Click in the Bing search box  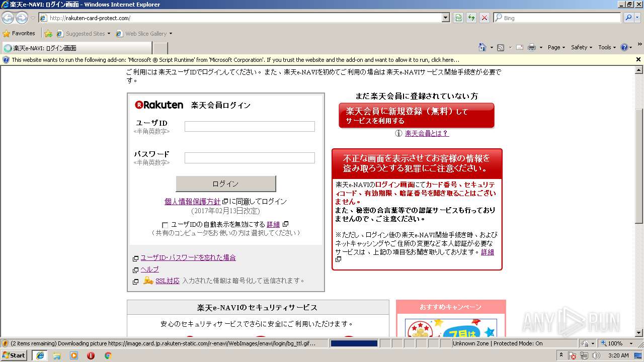click(557, 18)
